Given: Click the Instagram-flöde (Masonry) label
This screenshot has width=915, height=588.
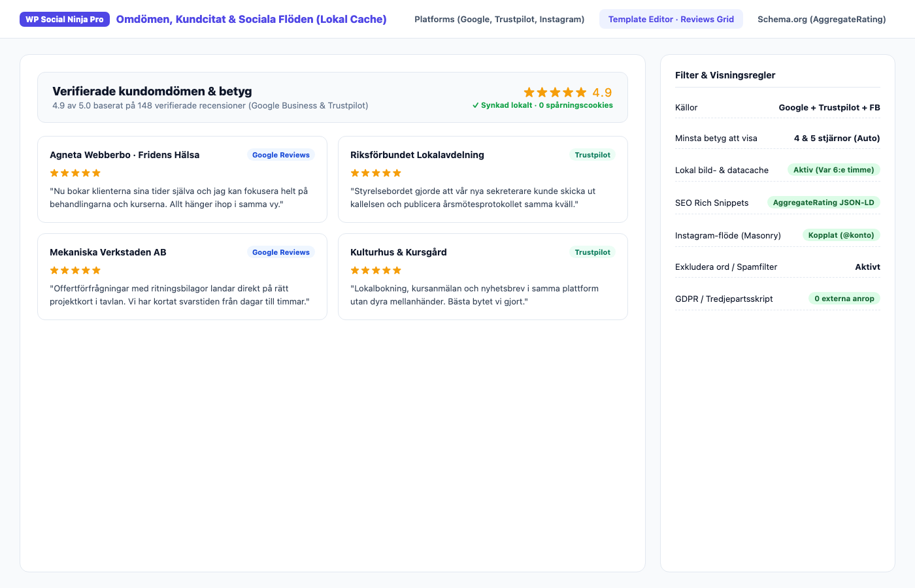Looking at the screenshot, I should (728, 236).
